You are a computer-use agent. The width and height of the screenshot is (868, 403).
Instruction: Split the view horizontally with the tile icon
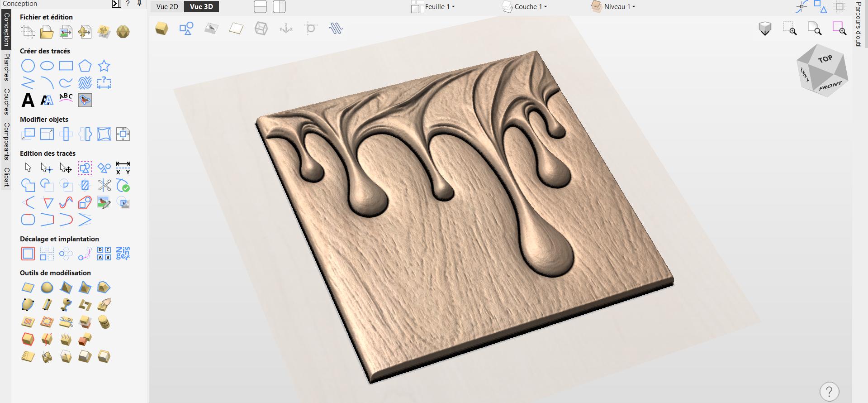(x=261, y=7)
